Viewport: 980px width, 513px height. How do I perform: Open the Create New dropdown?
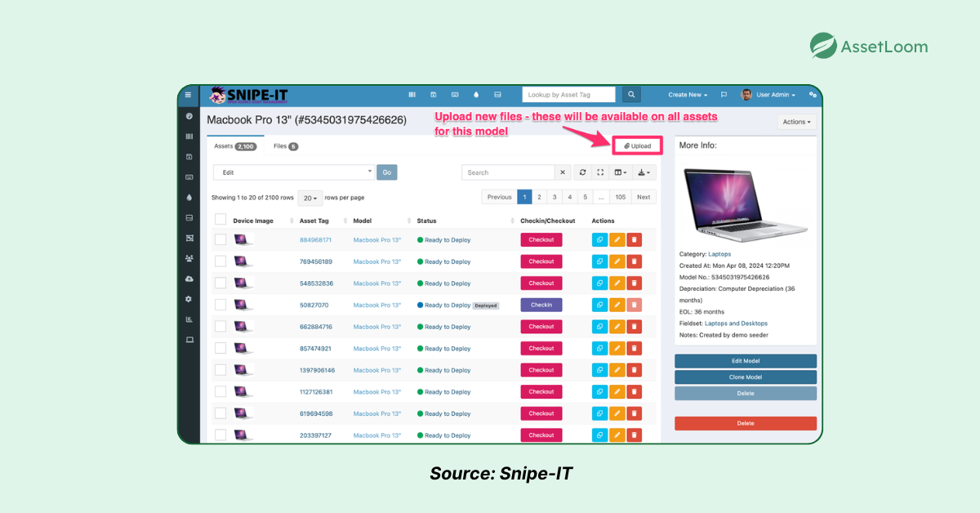687,94
